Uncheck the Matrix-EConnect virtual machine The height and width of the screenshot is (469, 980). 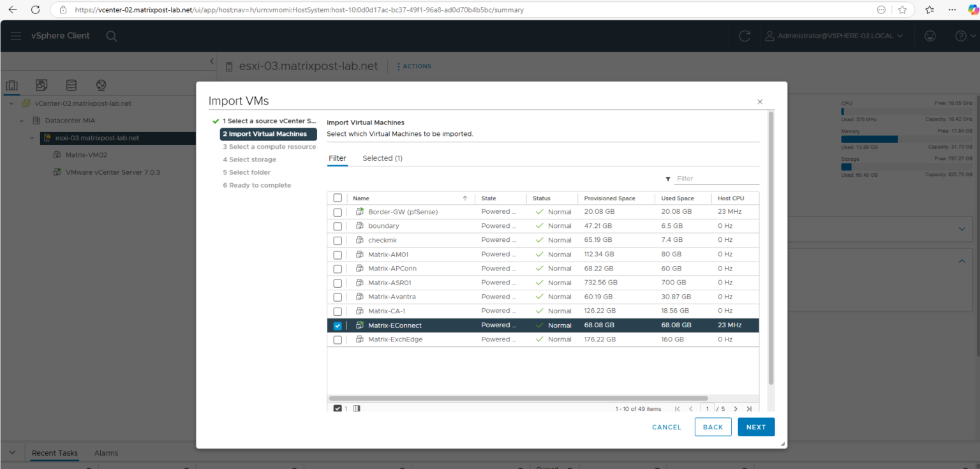point(338,325)
